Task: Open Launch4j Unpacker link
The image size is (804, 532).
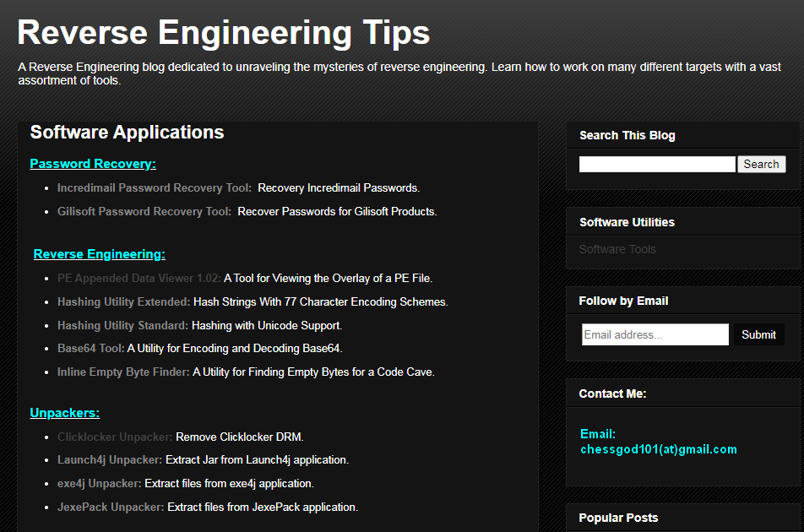Action: pyautogui.click(x=109, y=460)
